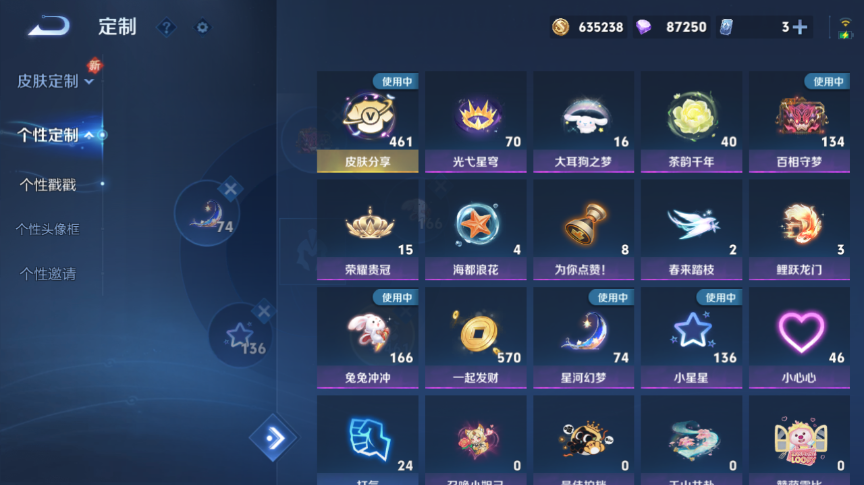
Task: Remove the equipped moon effect slot
Action: tap(230, 189)
